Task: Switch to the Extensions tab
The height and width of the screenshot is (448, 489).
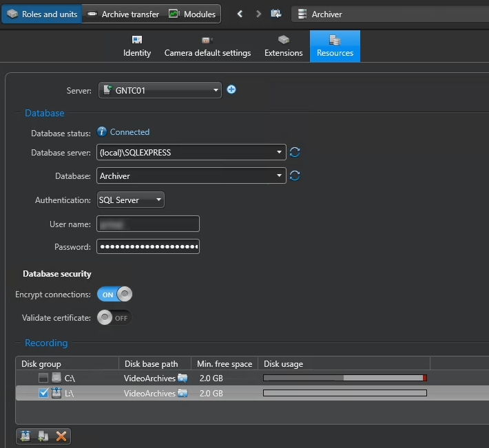Action: click(x=284, y=46)
